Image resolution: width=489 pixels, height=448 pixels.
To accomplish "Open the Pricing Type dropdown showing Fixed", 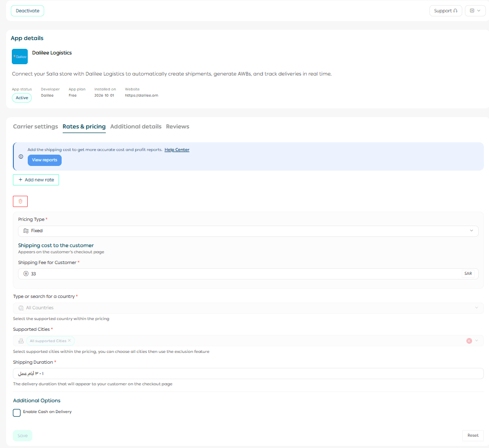I will click(x=248, y=231).
